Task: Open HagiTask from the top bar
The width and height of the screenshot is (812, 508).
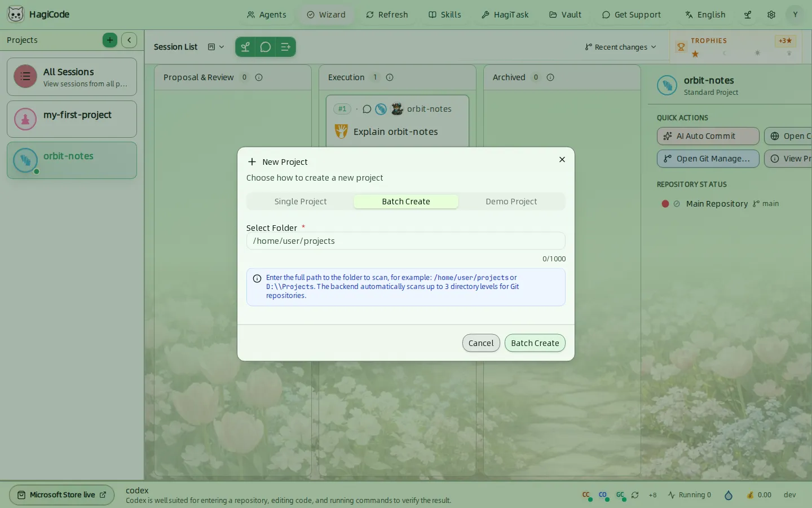Action: 505,15
